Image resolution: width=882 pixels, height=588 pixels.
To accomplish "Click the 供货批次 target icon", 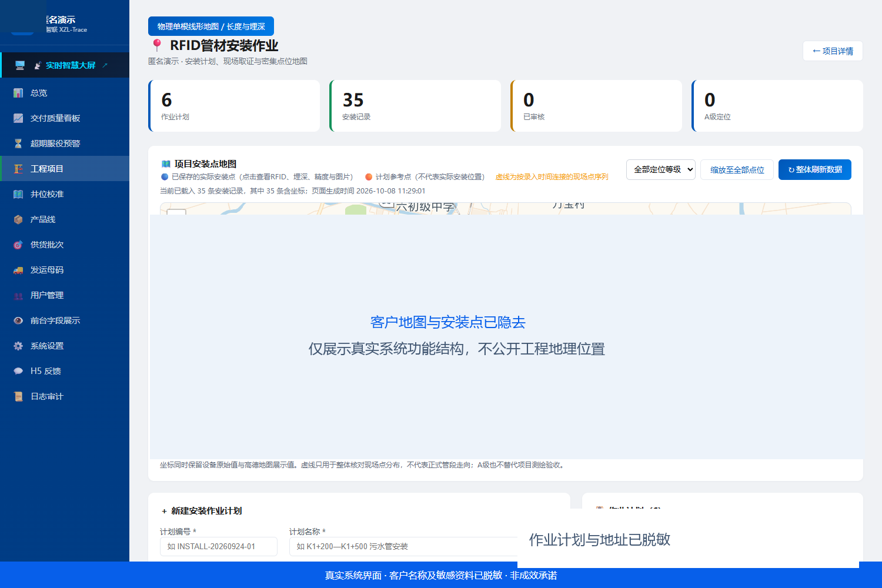I will tap(18, 245).
